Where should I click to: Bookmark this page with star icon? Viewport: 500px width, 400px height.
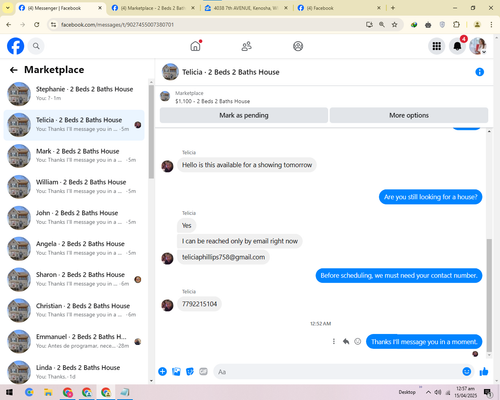[x=394, y=25]
